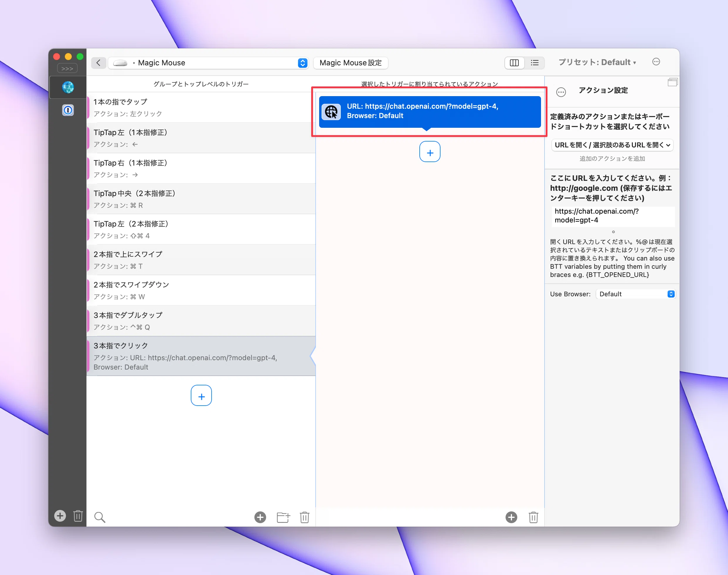This screenshot has width=728, height=575.
Task: Select trigger 2本指で上にスワイプ
Action: pos(201,260)
